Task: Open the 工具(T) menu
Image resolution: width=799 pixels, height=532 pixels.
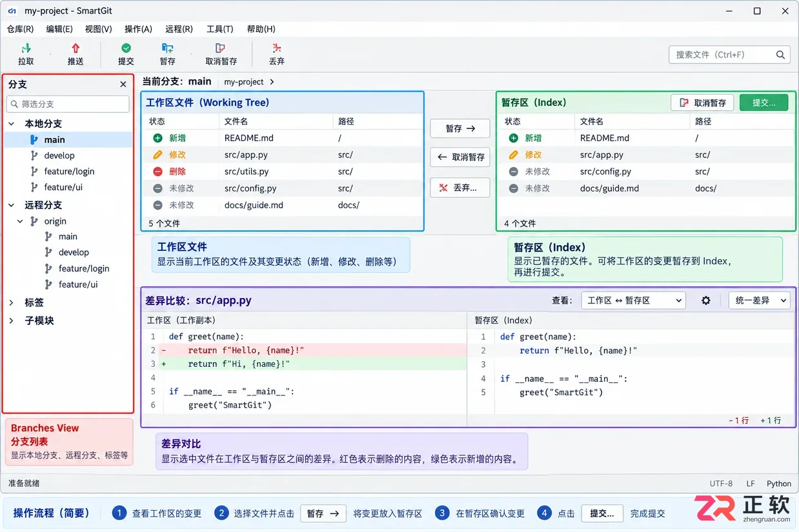Action: pyautogui.click(x=219, y=29)
